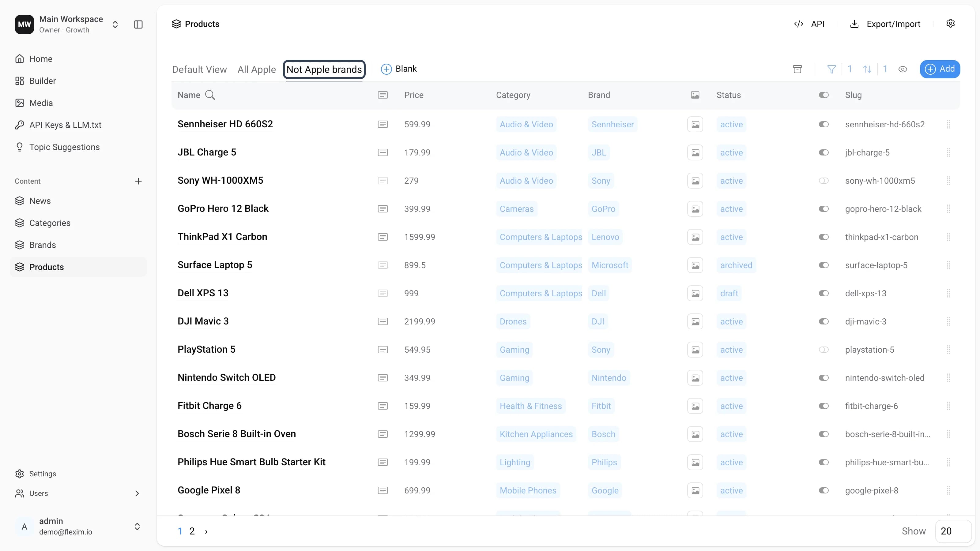Open the admin account menu chevrons
The image size is (980, 551).
137,526
